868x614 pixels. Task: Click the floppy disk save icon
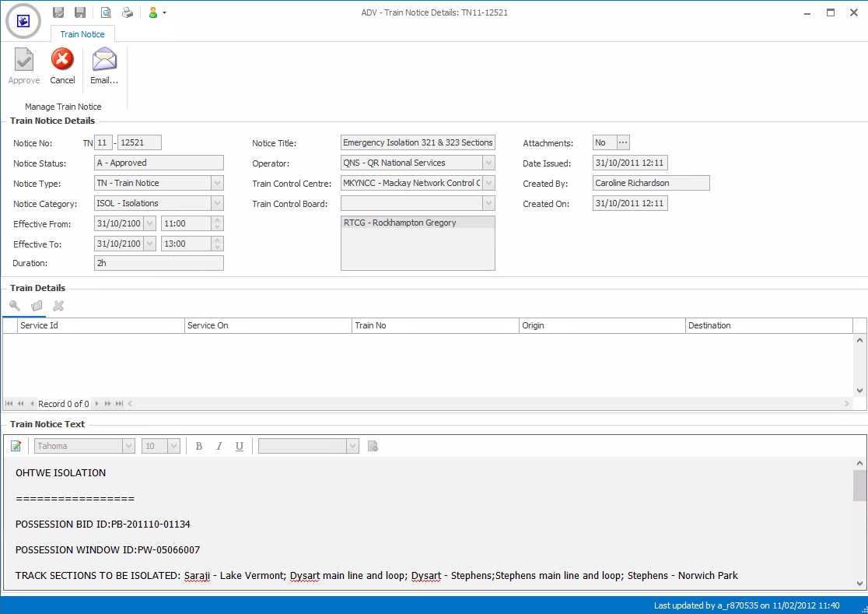click(x=80, y=12)
